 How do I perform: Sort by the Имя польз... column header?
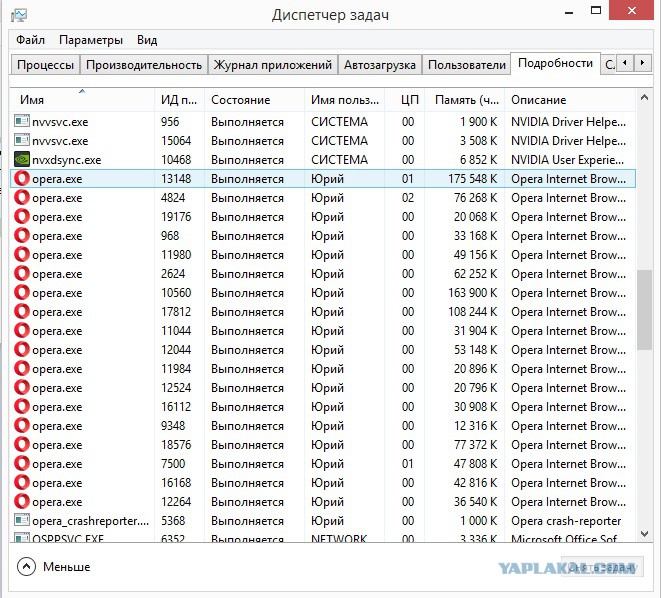point(344,100)
